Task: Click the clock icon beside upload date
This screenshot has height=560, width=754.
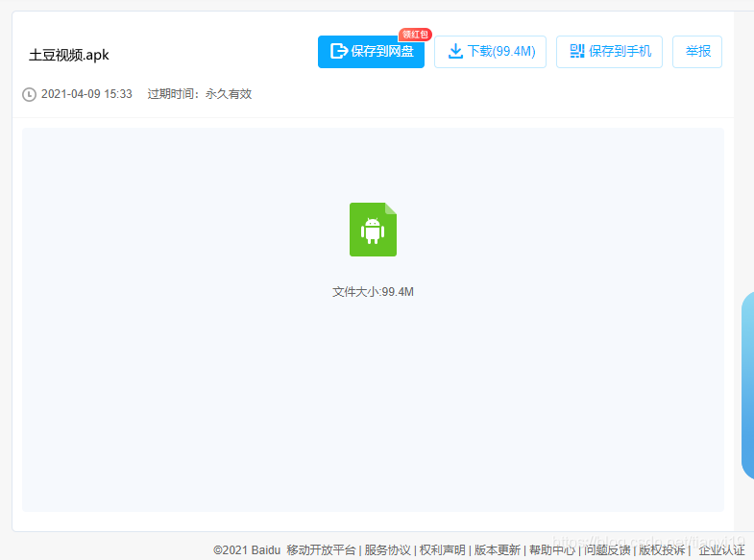Action: click(30, 94)
